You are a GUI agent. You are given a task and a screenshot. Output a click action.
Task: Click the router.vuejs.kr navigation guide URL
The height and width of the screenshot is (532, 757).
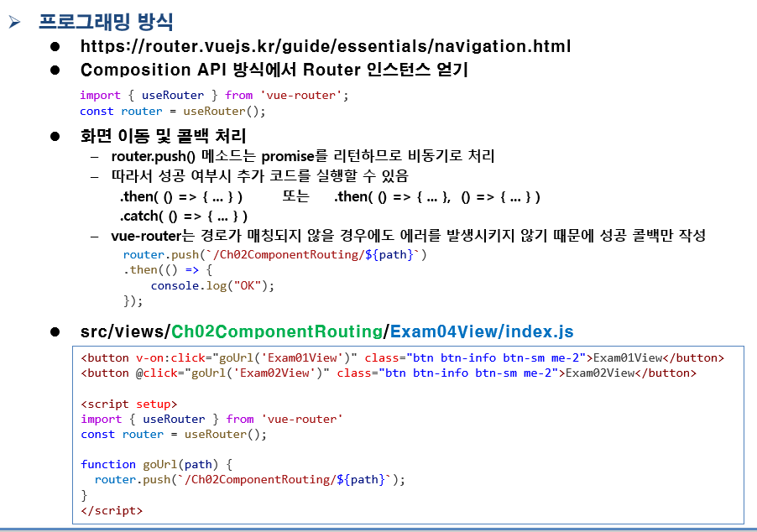326,46
